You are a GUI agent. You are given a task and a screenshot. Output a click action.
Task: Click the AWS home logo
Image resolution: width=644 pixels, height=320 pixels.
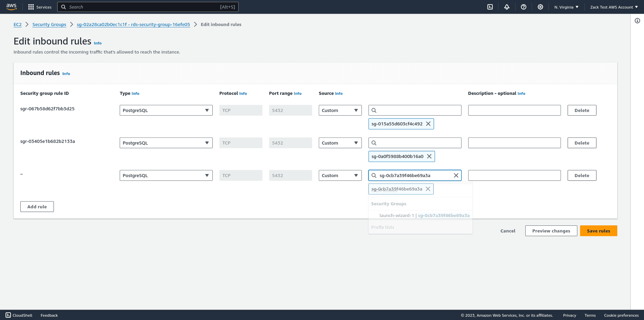pyautogui.click(x=11, y=7)
